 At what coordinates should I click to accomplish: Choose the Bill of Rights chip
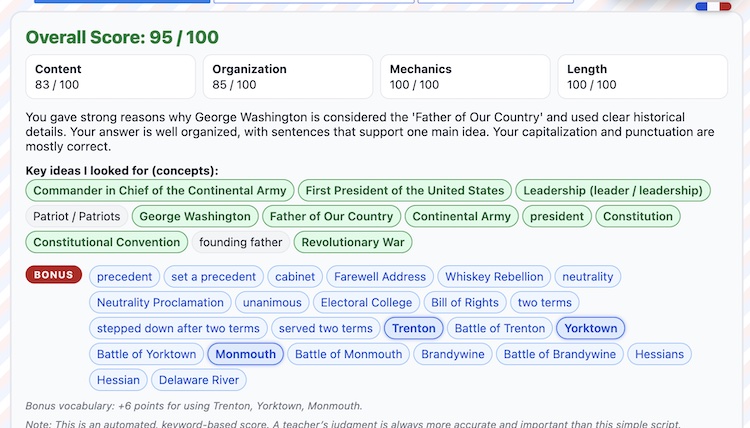[465, 302]
